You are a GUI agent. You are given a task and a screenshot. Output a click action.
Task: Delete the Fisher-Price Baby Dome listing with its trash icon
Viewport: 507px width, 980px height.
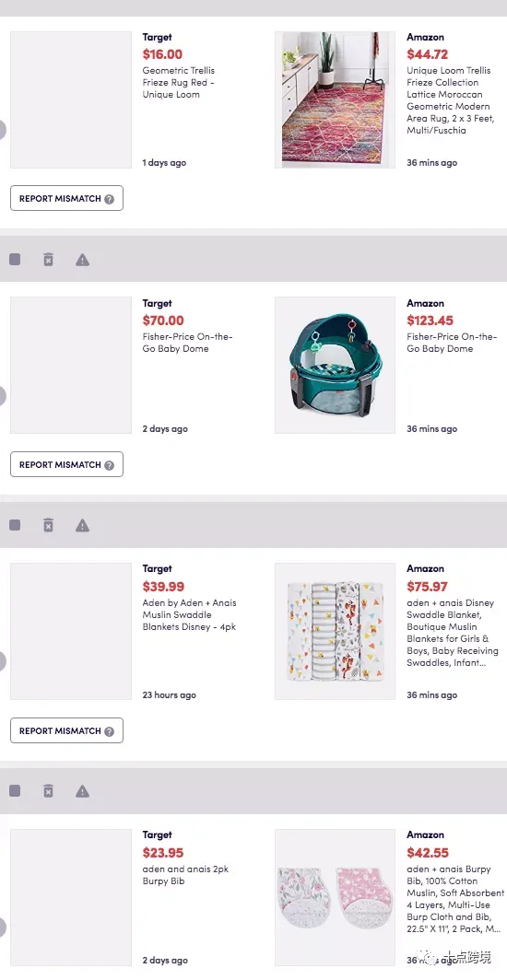[48, 260]
